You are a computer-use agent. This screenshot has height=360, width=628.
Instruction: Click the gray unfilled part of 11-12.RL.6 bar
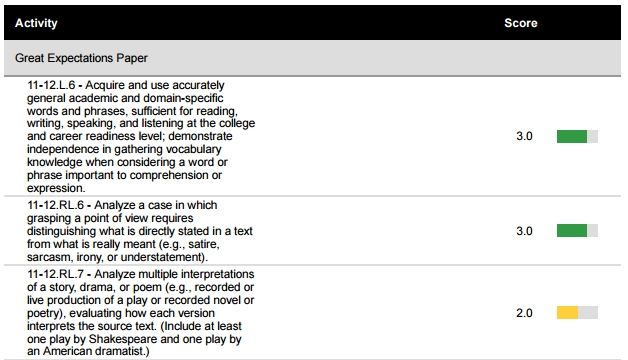(592, 231)
